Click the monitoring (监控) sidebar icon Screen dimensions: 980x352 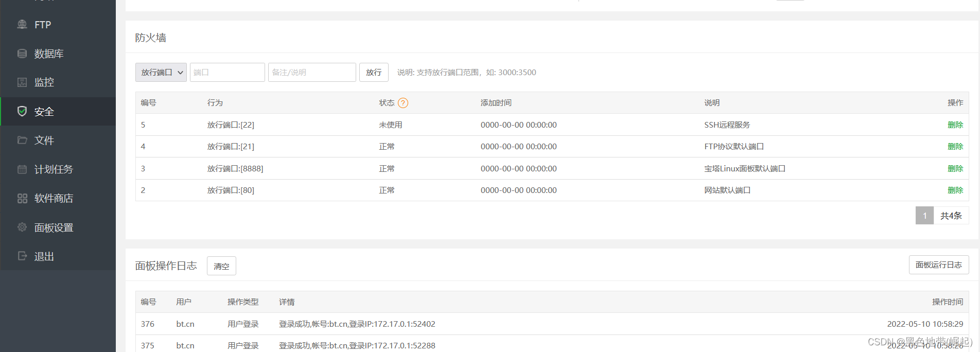click(22, 82)
